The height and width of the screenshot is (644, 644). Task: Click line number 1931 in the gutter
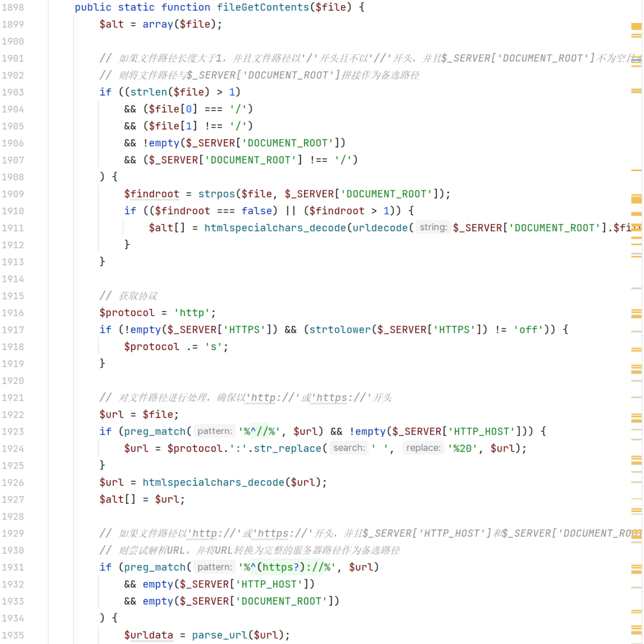(13, 567)
